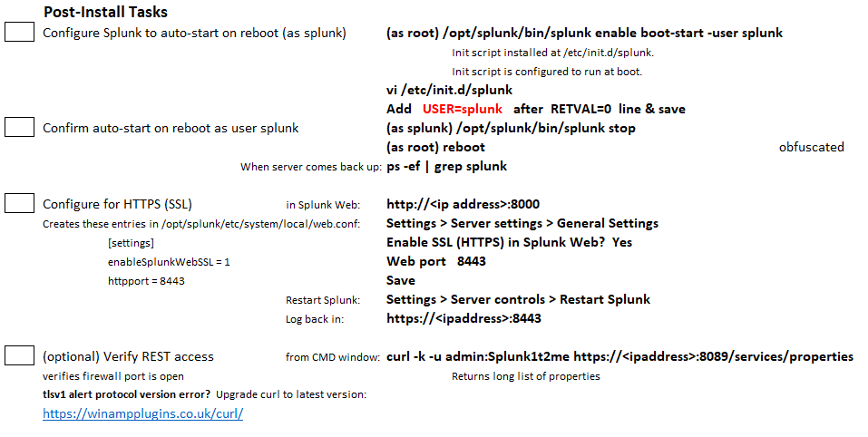Select the http://<ip address>:8000 URL text
The height and width of the screenshot is (437, 868).
[x=463, y=204]
